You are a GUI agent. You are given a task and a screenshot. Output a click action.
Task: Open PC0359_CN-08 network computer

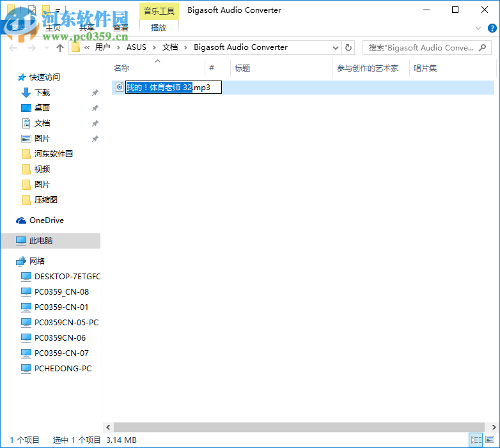click(61, 292)
